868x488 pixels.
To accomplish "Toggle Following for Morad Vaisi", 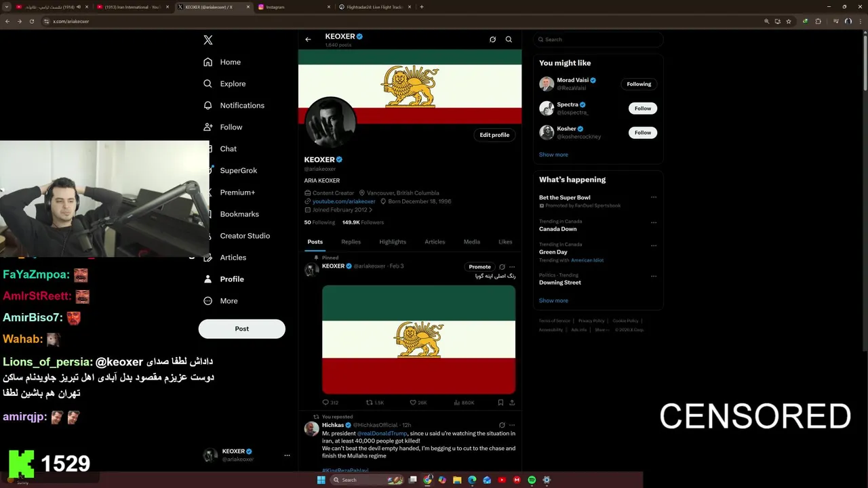I will point(639,84).
